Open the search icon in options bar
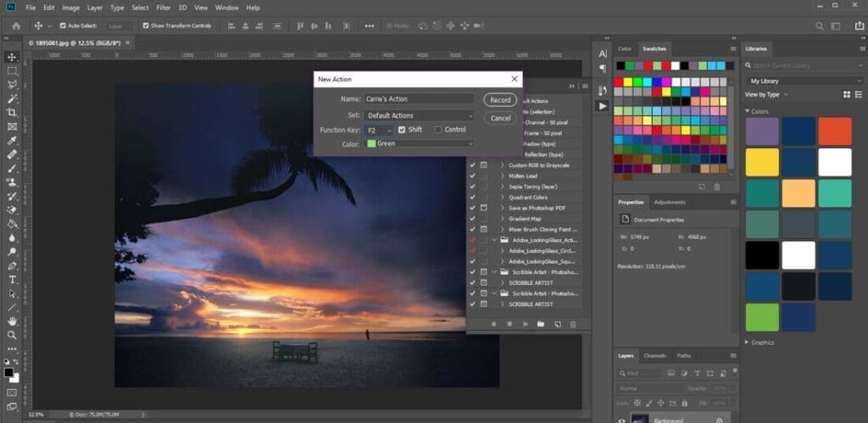 click(x=820, y=26)
